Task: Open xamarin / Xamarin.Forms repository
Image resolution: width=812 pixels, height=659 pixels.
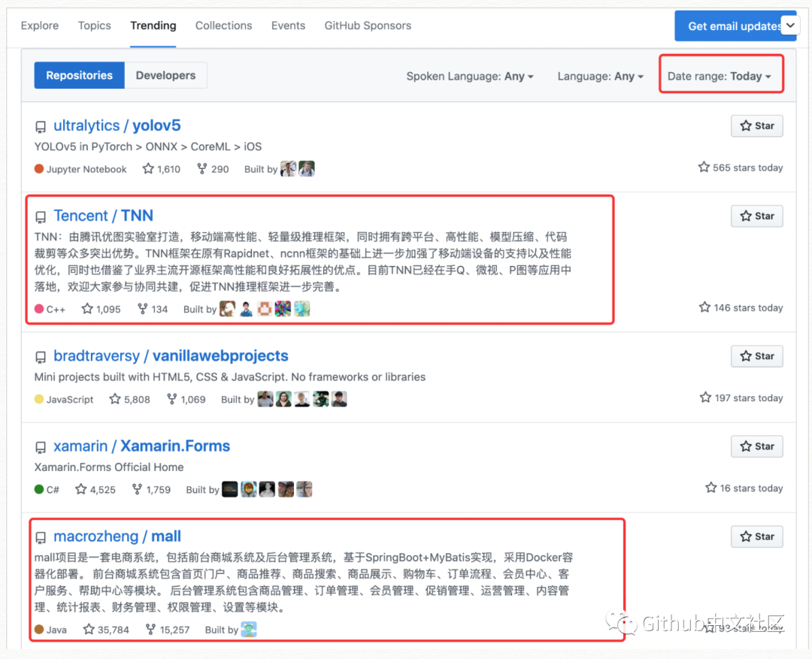Action: (x=142, y=446)
